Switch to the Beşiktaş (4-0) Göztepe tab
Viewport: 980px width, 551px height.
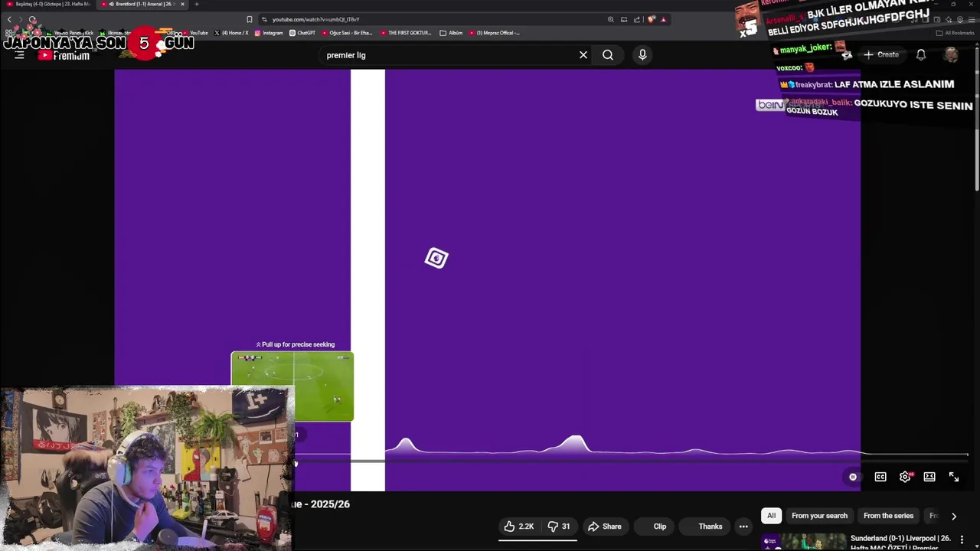(x=50, y=4)
